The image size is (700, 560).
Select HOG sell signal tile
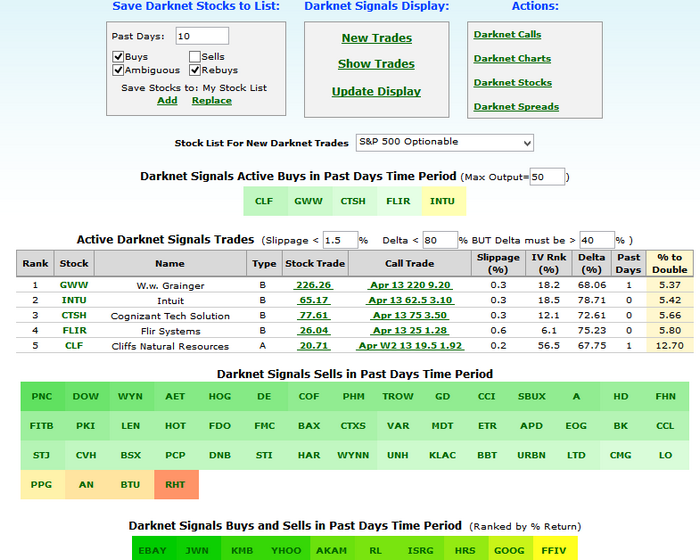[221, 397]
